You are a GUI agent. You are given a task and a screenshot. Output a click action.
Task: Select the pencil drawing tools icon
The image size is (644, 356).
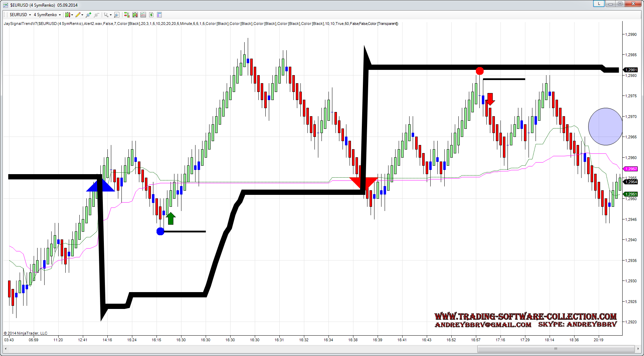click(78, 15)
